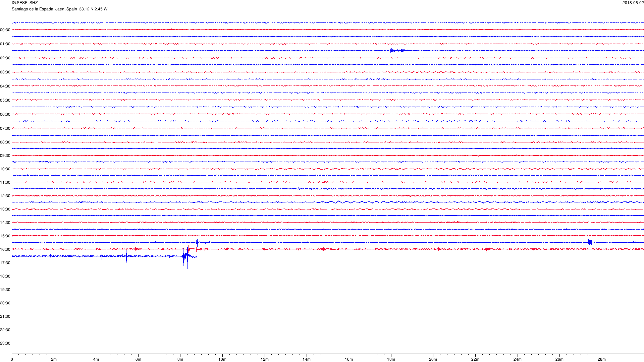Screen dimensions: 644x362
Task: Click the 05:30 time label
Action: [x=5, y=100]
